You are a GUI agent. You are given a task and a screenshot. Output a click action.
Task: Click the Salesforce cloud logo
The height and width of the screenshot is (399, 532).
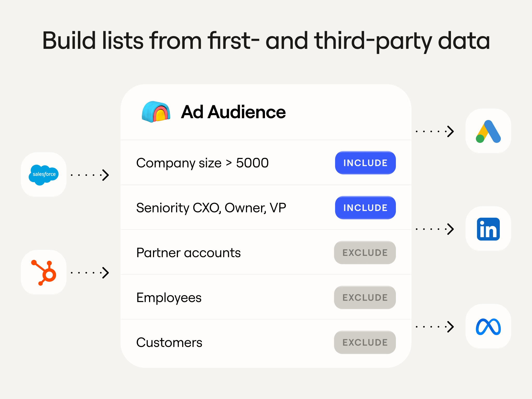(44, 175)
